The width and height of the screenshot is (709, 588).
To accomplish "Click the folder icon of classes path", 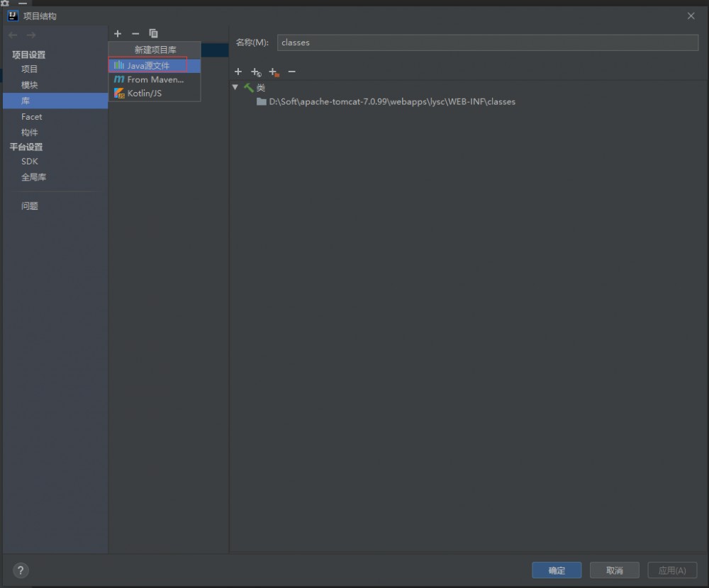I will pyautogui.click(x=262, y=102).
